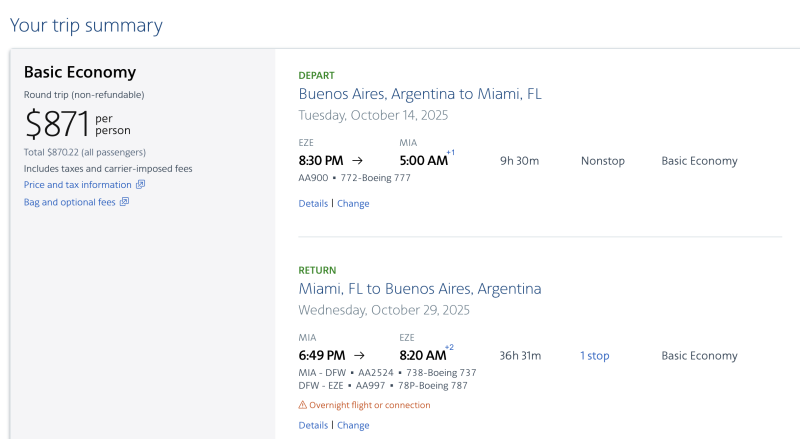
Task: Click the +1 day indicator near 5:00 AM
Action: [x=451, y=152]
